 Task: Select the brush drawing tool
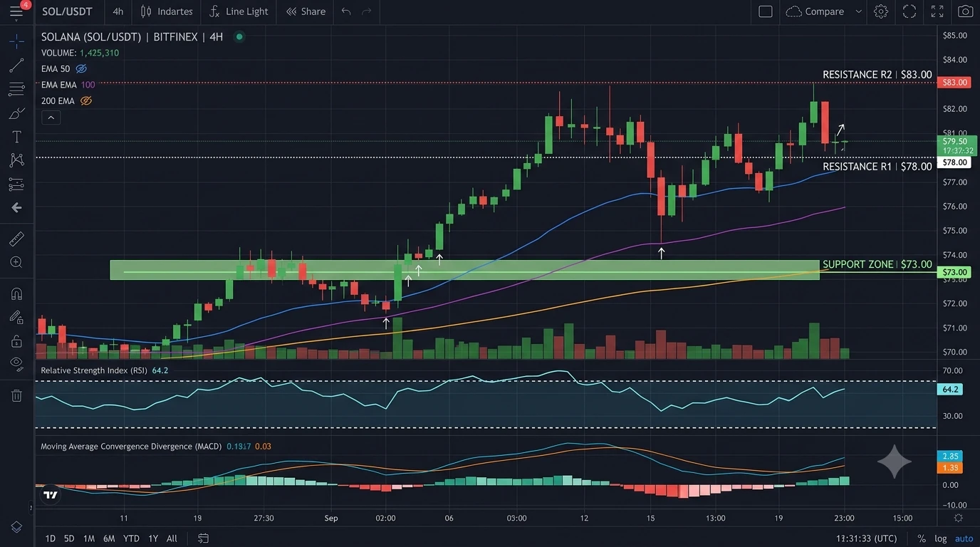(16, 113)
